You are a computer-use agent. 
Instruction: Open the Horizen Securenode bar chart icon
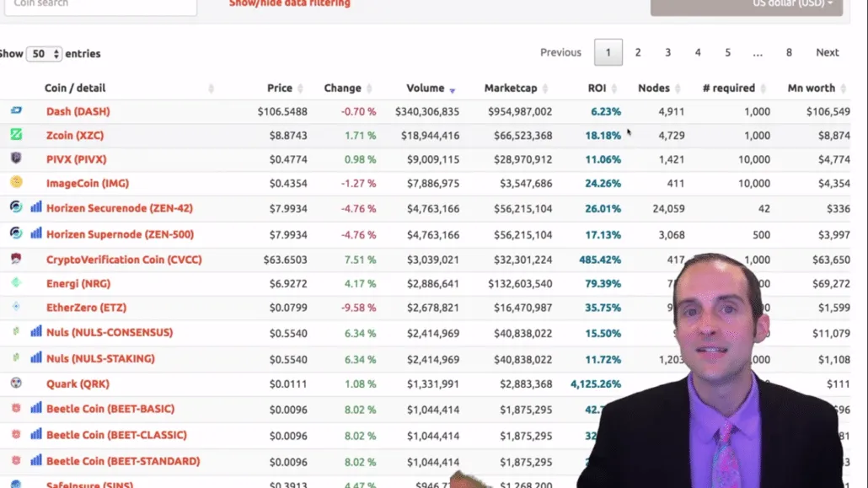tap(36, 207)
